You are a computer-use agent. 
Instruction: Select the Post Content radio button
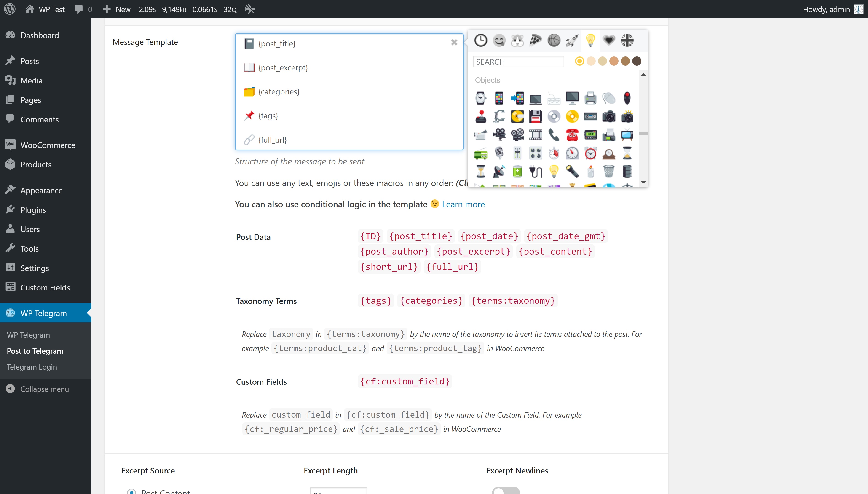[131, 491]
